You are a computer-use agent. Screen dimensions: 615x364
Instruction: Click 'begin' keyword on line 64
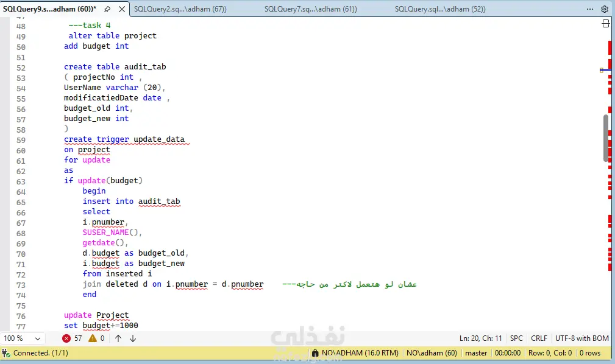click(94, 191)
